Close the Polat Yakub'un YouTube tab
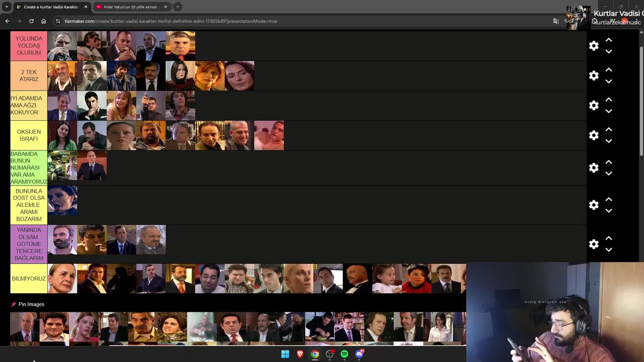 point(166,7)
